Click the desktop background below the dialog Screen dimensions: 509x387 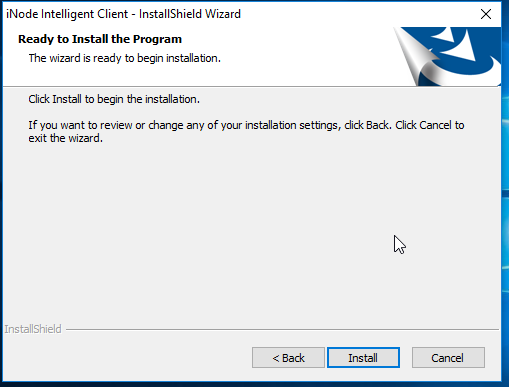coord(253,384)
